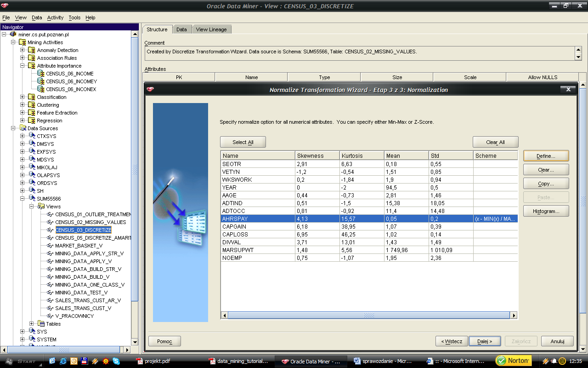
Task: Select CENSUS_02_MISSING_VALUES view in the tree
Action: [x=90, y=222]
